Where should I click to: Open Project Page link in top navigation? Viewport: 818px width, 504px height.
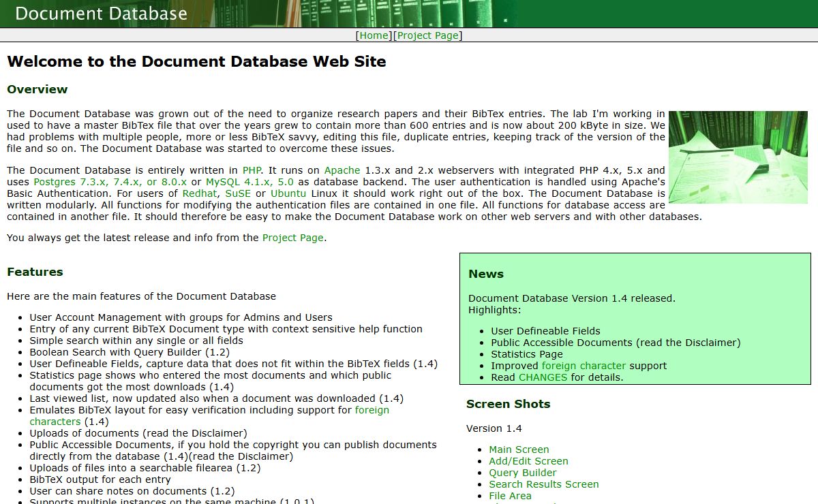coord(428,35)
